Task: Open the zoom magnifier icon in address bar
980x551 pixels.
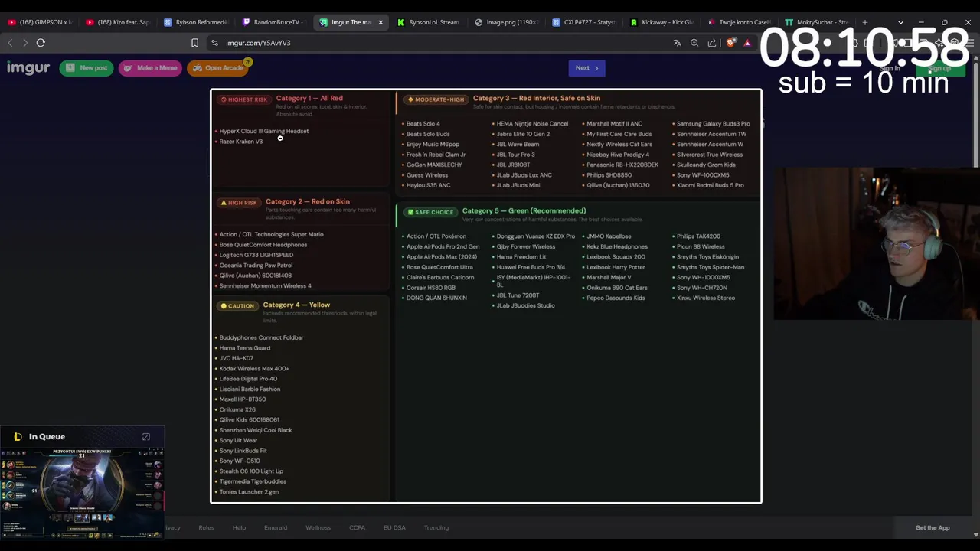Action: [694, 43]
